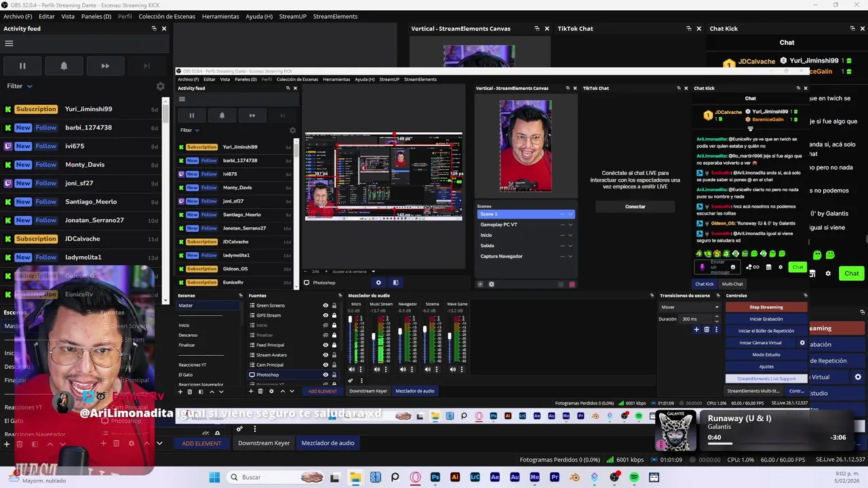Viewport: 868px width, 488px height.
Task: Hide Photoshop source via eye in inset Fuentes
Action: click(325, 375)
